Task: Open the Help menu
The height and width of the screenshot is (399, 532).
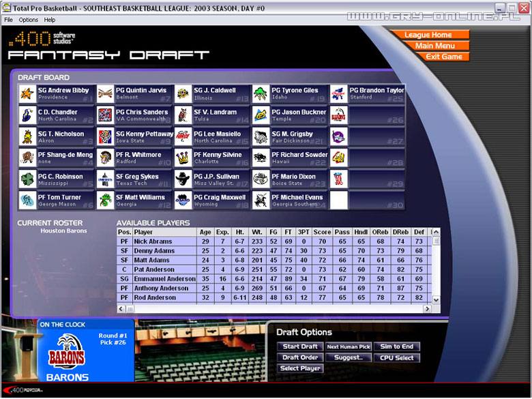Action: point(50,20)
